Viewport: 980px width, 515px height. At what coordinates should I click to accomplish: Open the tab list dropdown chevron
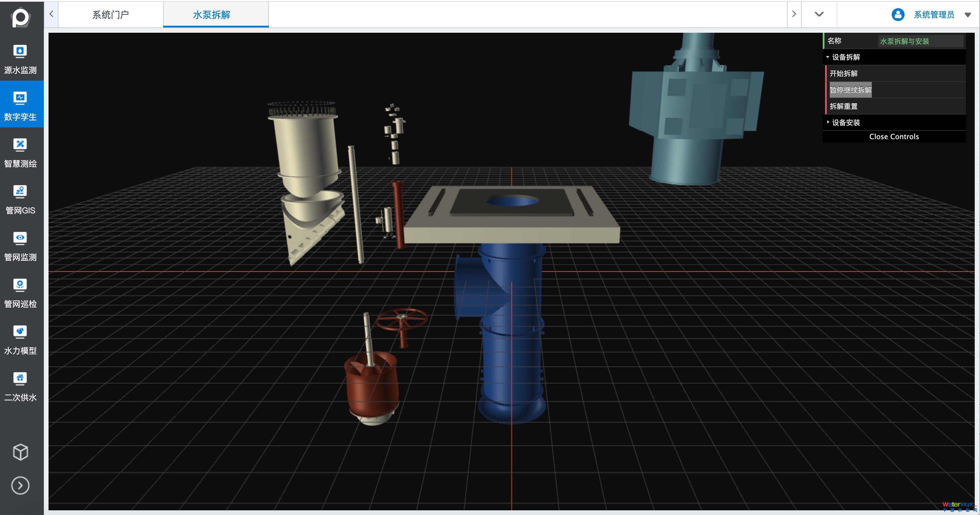point(819,14)
